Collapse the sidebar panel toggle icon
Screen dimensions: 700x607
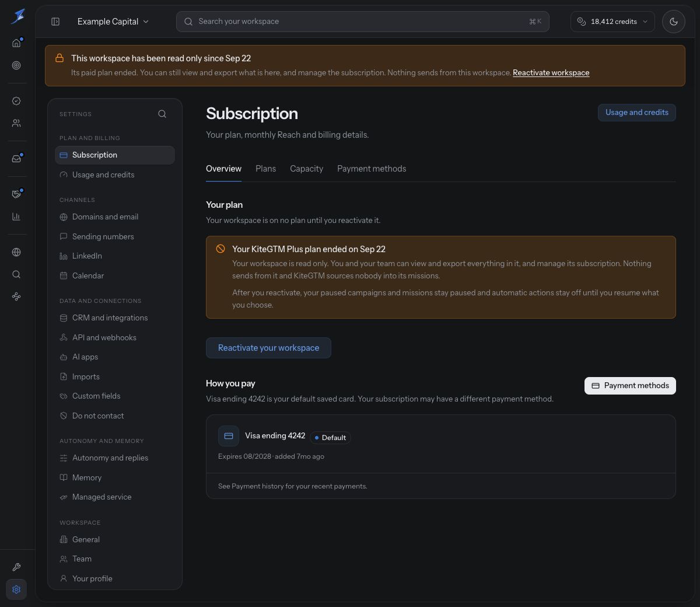point(55,22)
